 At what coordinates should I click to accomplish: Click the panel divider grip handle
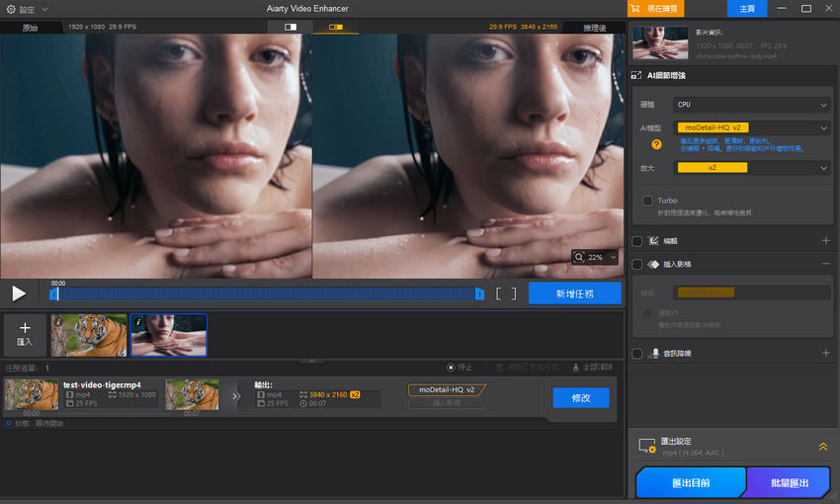click(x=311, y=361)
